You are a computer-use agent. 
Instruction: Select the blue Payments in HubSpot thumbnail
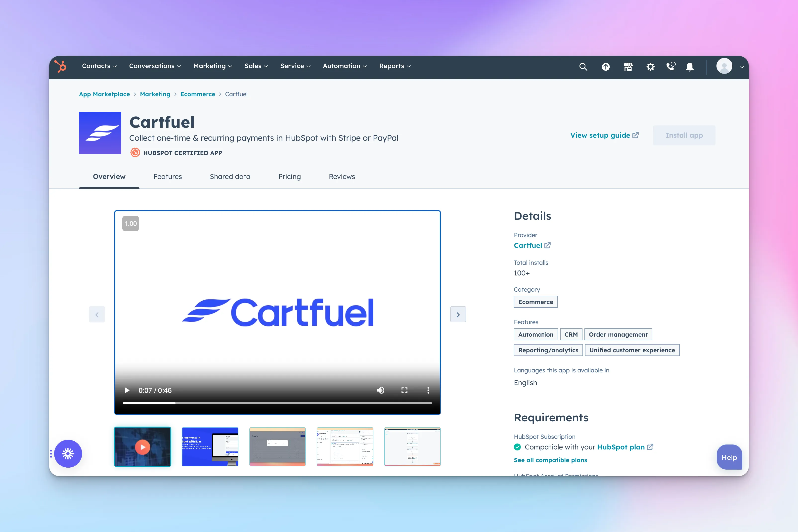pyautogui.click(x=210, y=447)
